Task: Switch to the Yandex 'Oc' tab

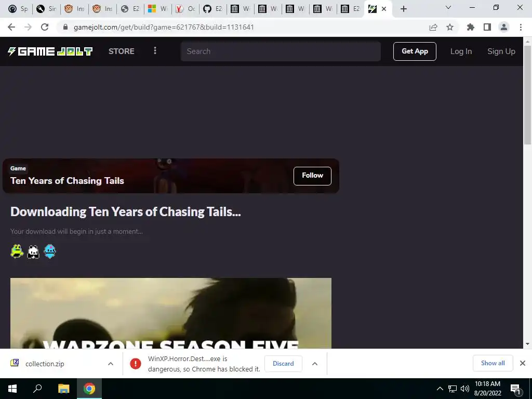Action: [185, 9]
